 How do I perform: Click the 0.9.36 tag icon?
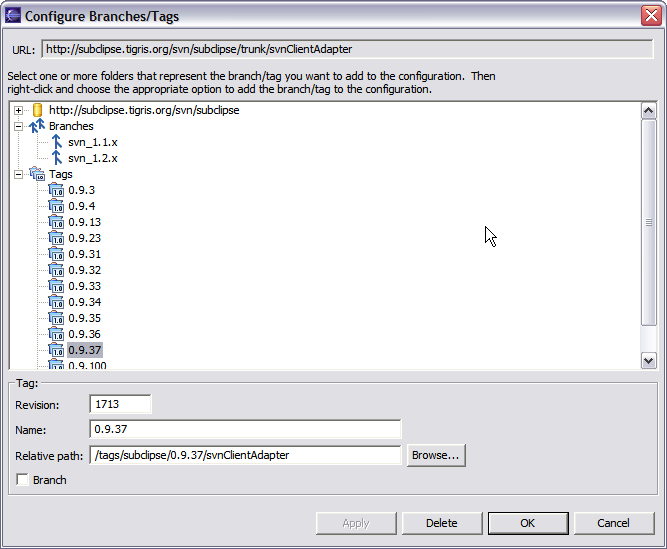(56, 334)
